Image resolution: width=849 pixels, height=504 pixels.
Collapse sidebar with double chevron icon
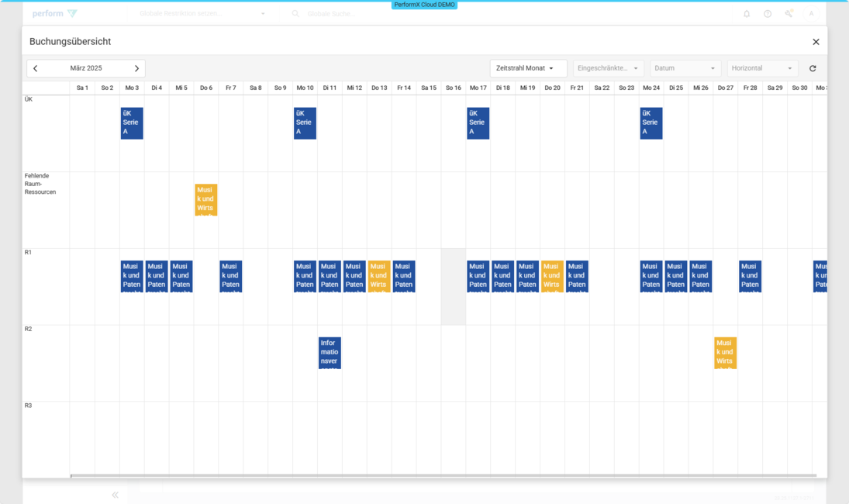115,495
